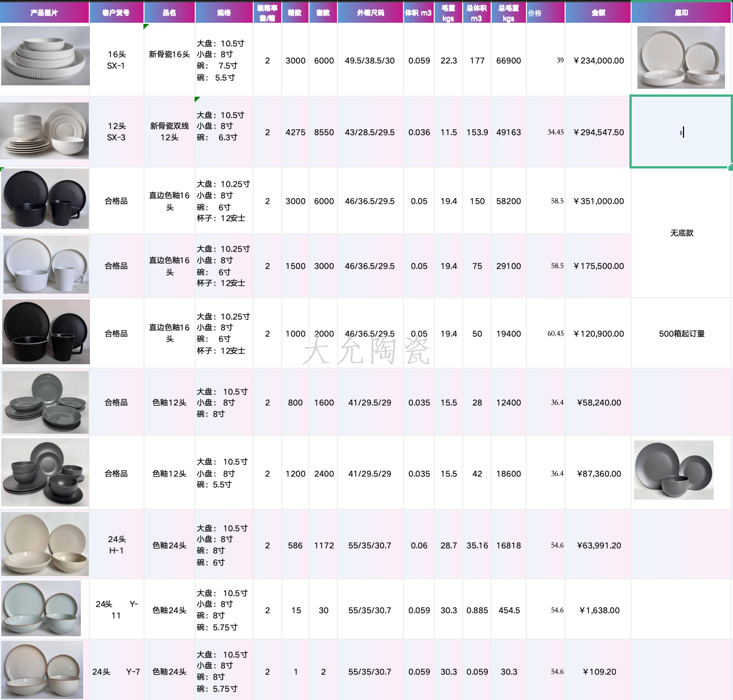
Task: Click the 外箱尺码 column header
Action: pos(370,13)
